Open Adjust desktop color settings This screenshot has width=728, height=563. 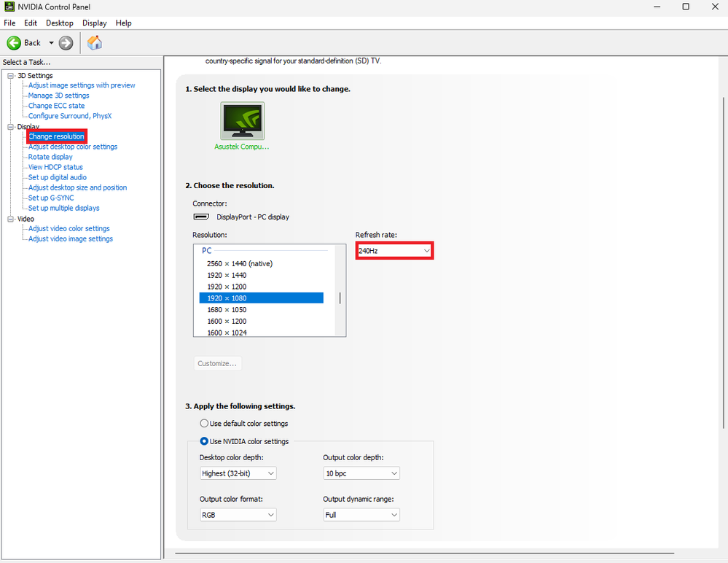[73, 147]
